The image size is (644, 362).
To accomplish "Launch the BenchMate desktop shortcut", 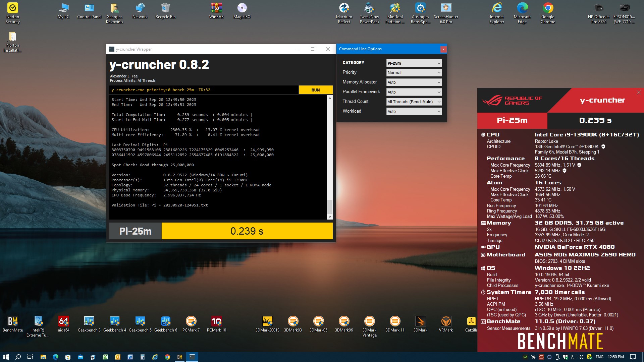I will pos(13,324).
